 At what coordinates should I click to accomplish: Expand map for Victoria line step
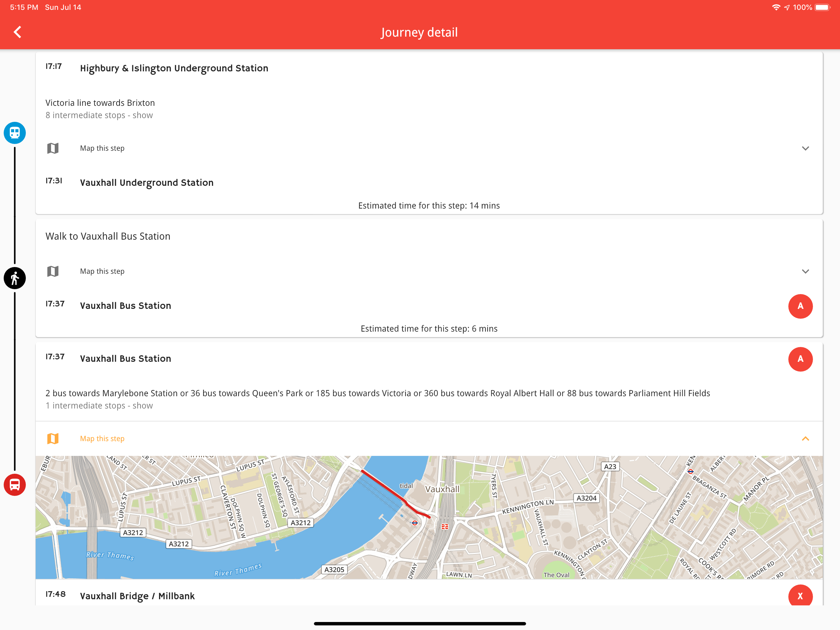805,148
